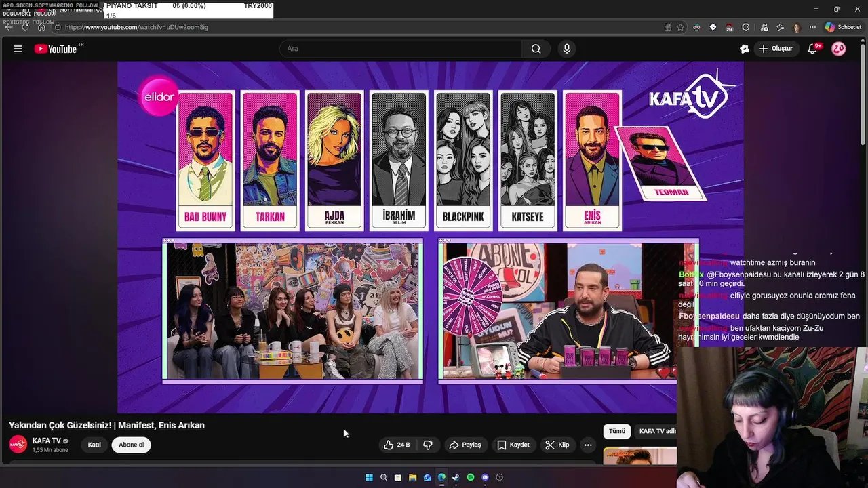Go to the YouTube home logo

[x=56, y=49]
